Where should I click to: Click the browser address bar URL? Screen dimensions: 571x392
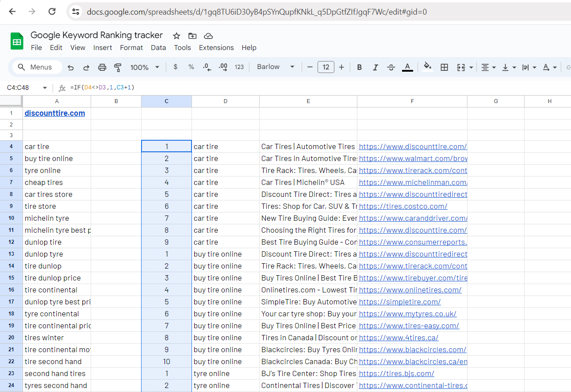pyautogui.click(x=257, y=12)
